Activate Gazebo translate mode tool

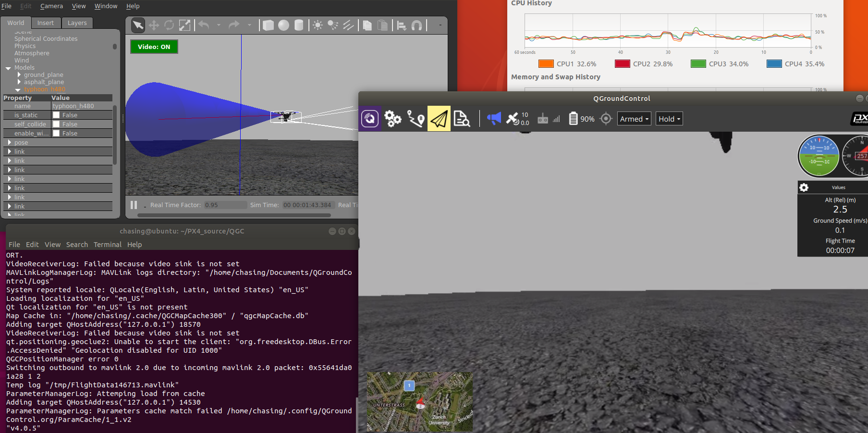154,25
